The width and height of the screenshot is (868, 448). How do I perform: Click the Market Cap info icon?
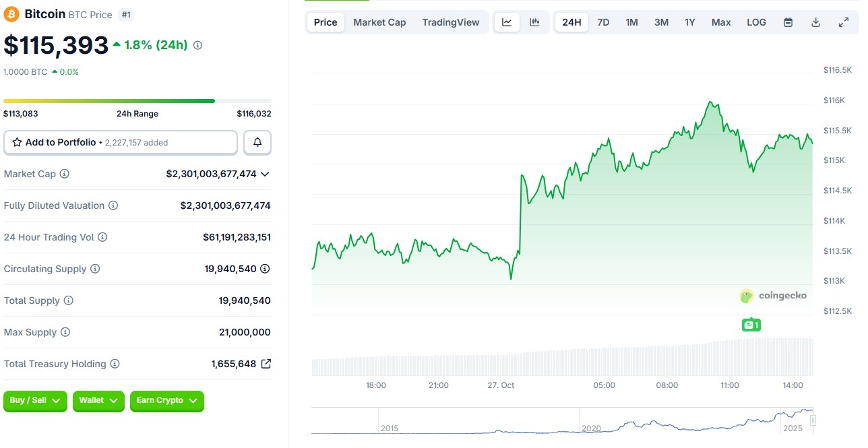tap(65, 174)
